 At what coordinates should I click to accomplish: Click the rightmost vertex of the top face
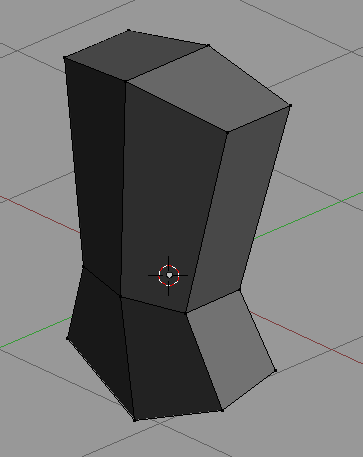(290, 106)
